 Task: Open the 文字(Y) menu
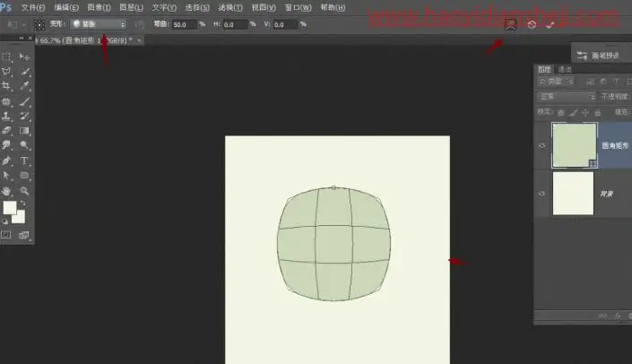[164, 8]
